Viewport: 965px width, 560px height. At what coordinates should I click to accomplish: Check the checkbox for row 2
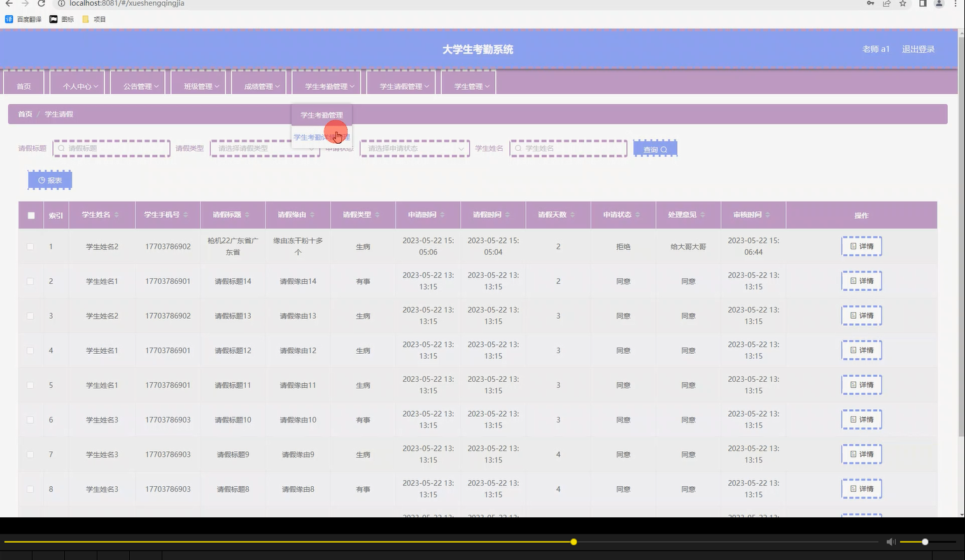coord(30,281)
